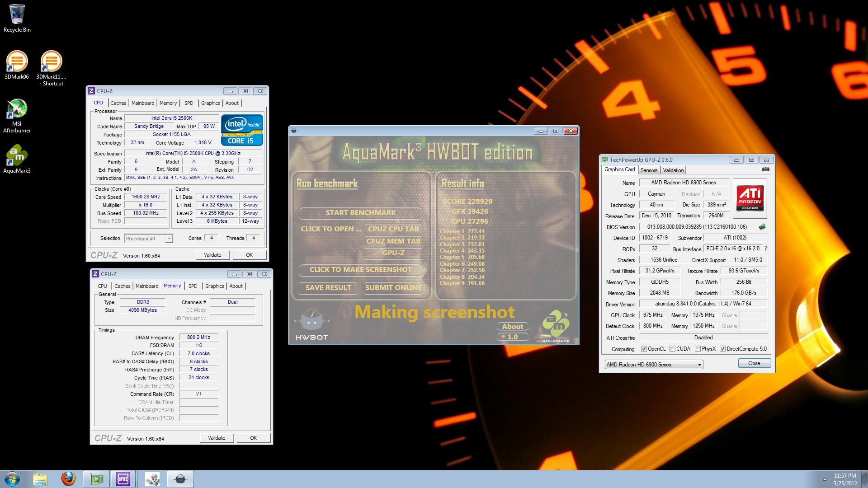The height and width of the screenshot is (488, 868).
Task: Click Validate in top CPU-Z window
Action: click(x=212, y=255)
